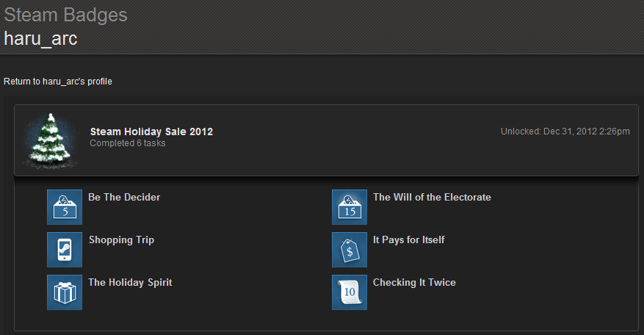Click the Steam Badges page heading

point(65,15)
